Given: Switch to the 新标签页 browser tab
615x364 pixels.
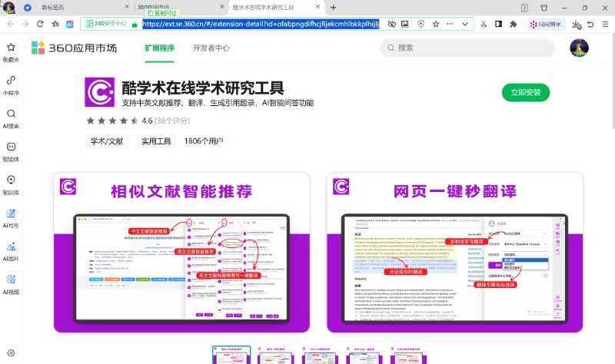Looking at the screenshot, I should (x=54, y=7).
